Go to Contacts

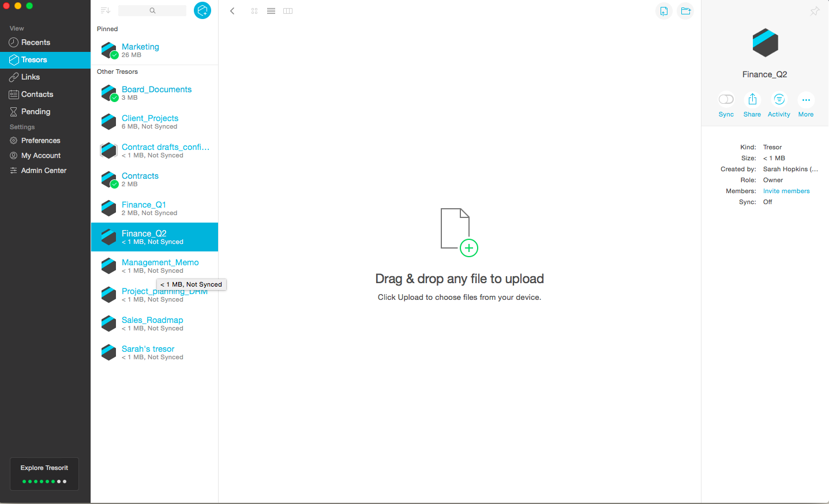click(45, 95)
